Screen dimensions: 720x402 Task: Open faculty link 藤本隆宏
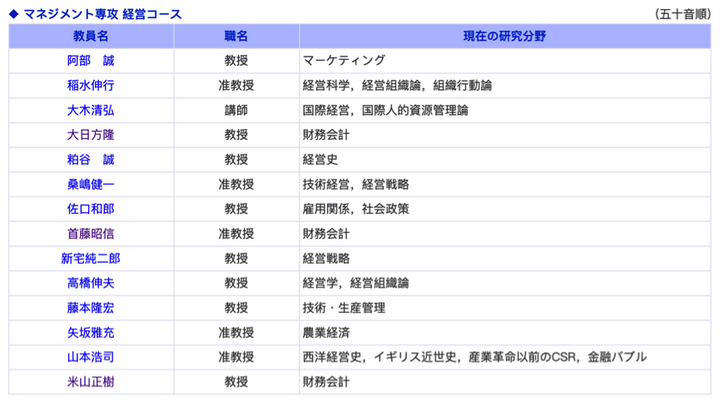click(90, 308)
